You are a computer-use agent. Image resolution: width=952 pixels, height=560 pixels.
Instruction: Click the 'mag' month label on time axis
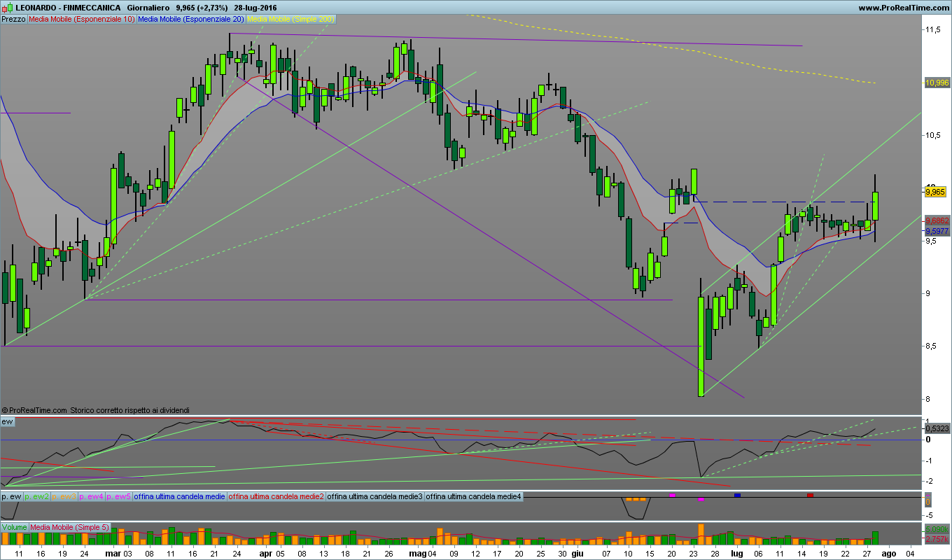[x=417, y=553]
